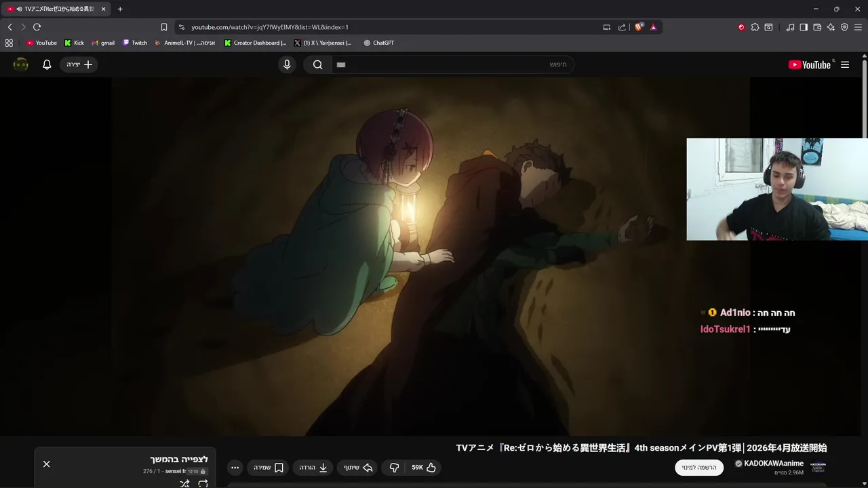Screen dimensions: 868x488
Task: Open the red recording extension icon
Action: point(741,27)
